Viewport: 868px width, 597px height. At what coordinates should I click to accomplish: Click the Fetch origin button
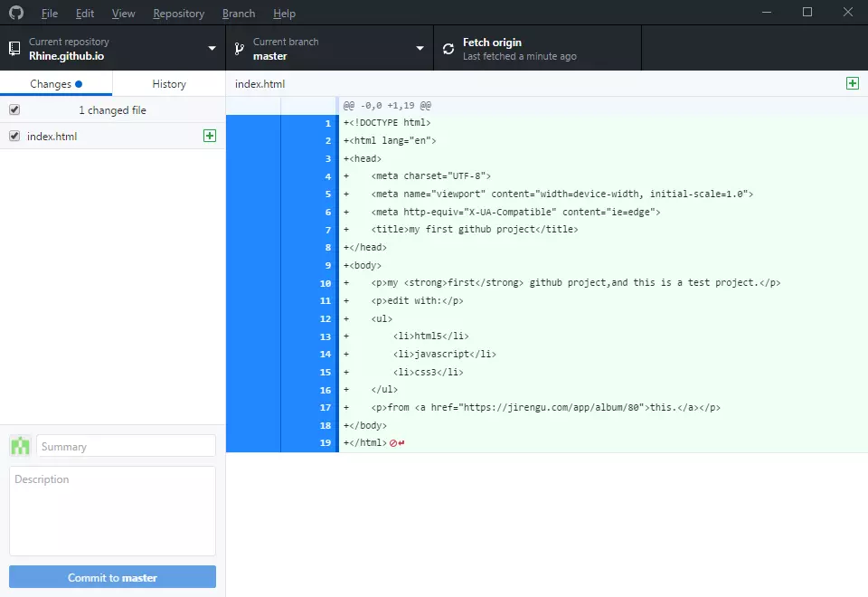pos(537,49)
